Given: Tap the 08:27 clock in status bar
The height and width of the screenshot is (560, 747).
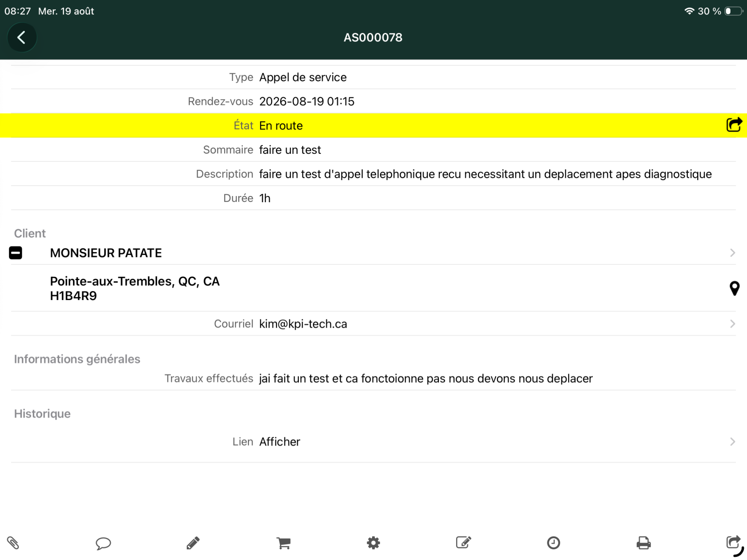Looking at the screenshot, I should 18,11.
